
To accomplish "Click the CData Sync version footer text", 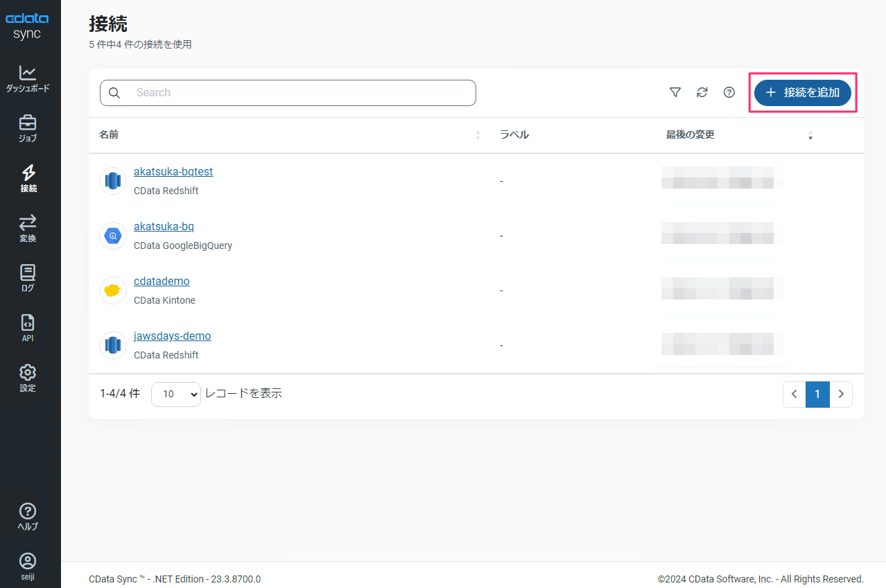I will point(175,579).
